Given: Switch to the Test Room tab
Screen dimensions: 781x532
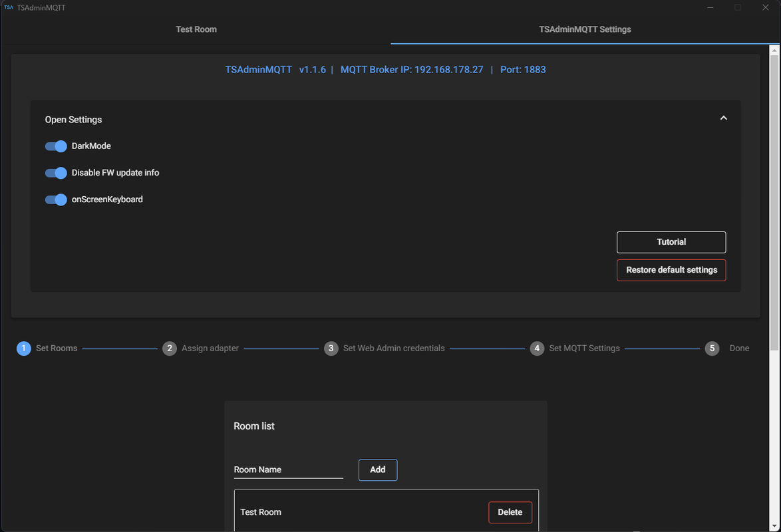Looking at the screenshot, I should pyautogui.click(x=196, y=29).
